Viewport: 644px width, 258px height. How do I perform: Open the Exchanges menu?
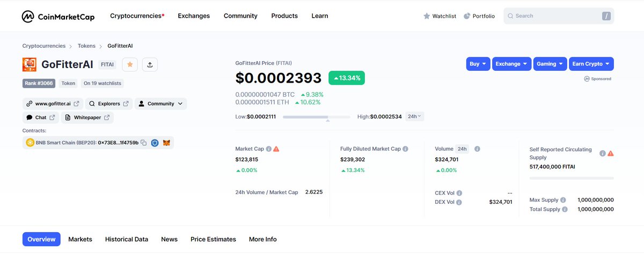pyautogui.click(x=194, y=16)
